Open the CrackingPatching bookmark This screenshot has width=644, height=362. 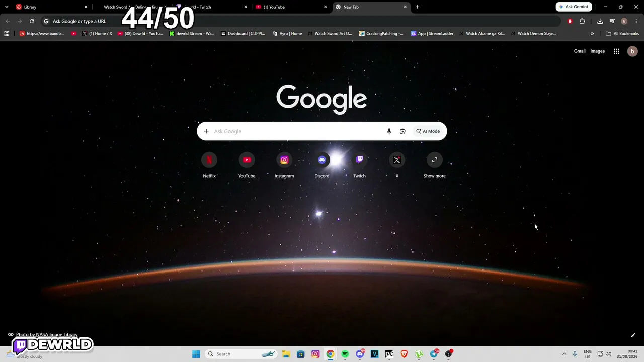381,34
